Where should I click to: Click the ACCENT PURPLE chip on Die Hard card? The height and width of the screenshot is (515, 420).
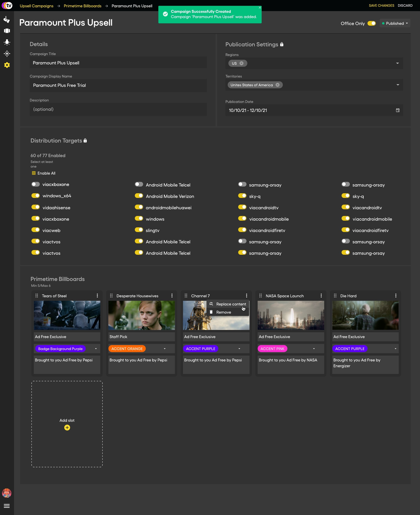tap(350, 349)
